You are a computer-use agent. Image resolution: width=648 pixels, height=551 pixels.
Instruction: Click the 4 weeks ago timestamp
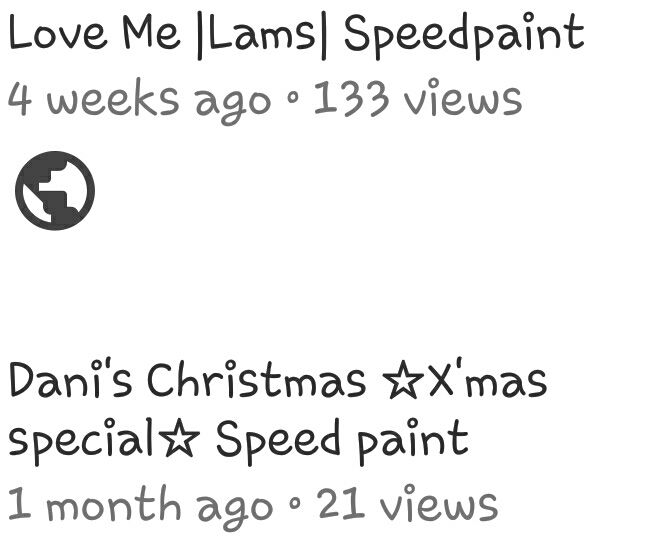click(139, 101)
